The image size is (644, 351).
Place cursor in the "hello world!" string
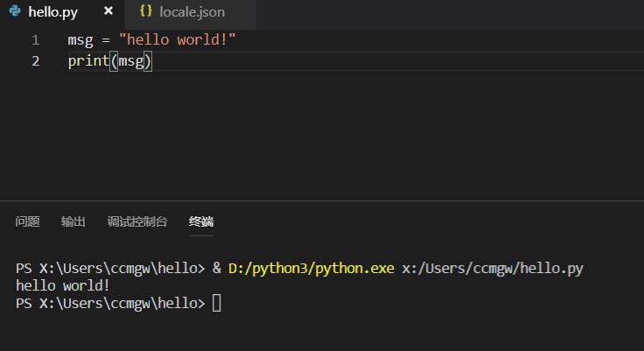click(178, 40)
